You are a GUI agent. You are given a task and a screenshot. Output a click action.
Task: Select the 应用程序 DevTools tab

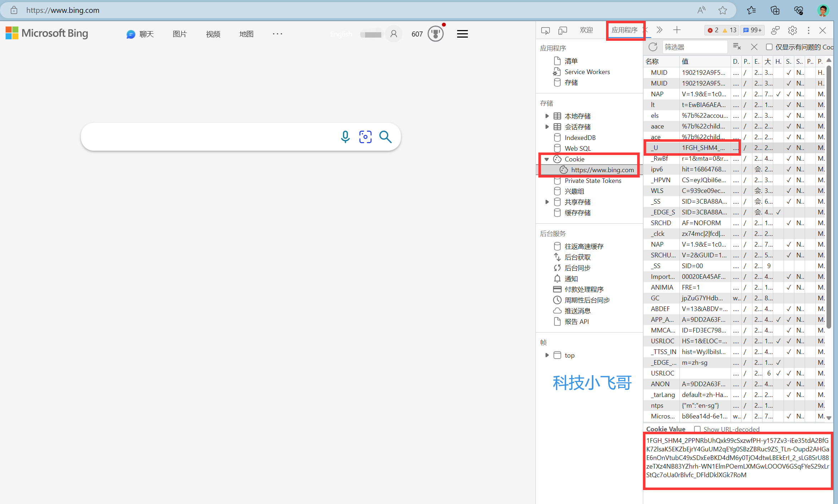click(624, 30)
